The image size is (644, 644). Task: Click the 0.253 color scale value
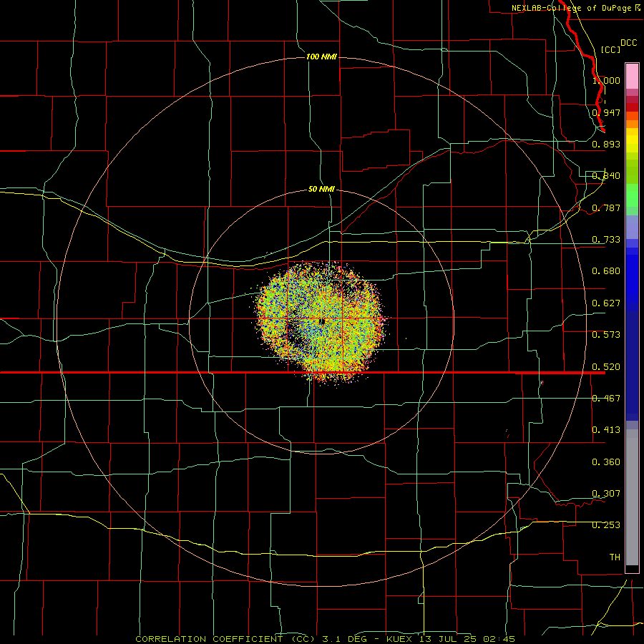606,525
